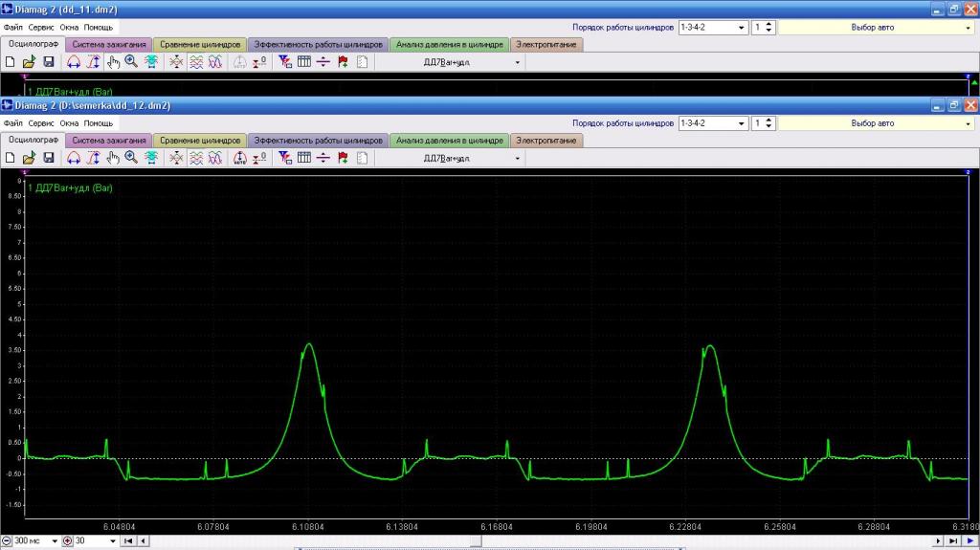Expand the 300 мс time scale dropdown
The height and width of the screenshot is (550, 980).
(x=55, y=541)
